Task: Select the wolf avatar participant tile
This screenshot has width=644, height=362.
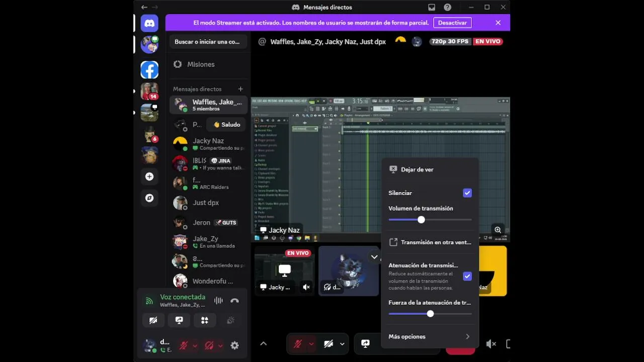Action: 348,270
